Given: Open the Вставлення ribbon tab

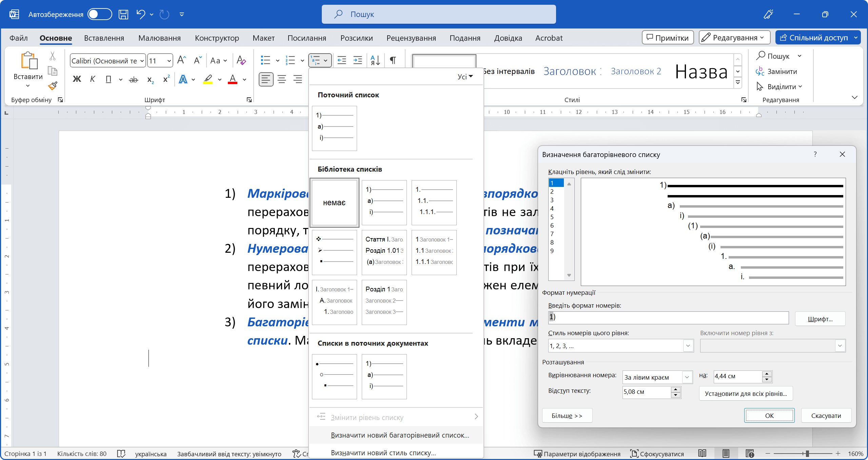Looking at the screenshot, I should [x=104, y=38].
